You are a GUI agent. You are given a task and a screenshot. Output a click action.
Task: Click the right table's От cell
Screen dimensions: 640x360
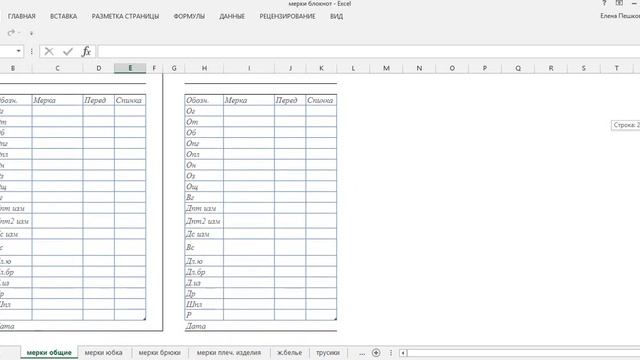click(x=204, y=122)
